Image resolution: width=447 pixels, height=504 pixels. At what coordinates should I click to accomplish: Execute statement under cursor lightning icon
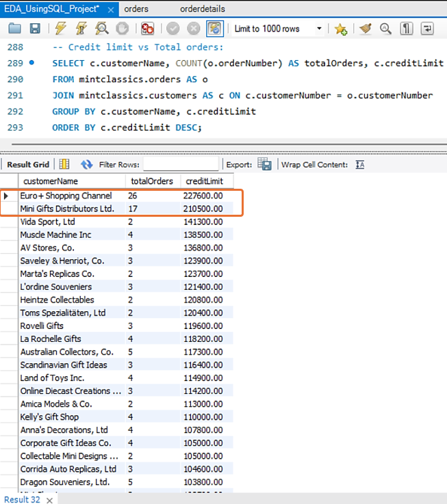coord(81,29)
